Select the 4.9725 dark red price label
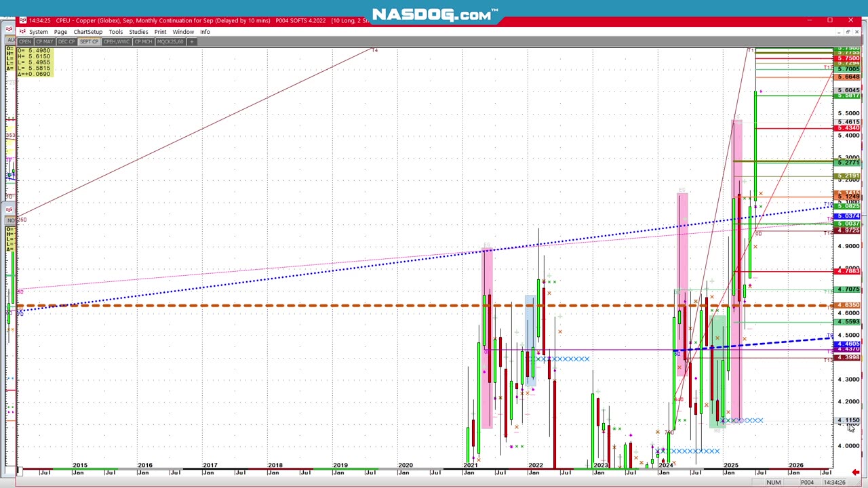 [x=848, y=231]
